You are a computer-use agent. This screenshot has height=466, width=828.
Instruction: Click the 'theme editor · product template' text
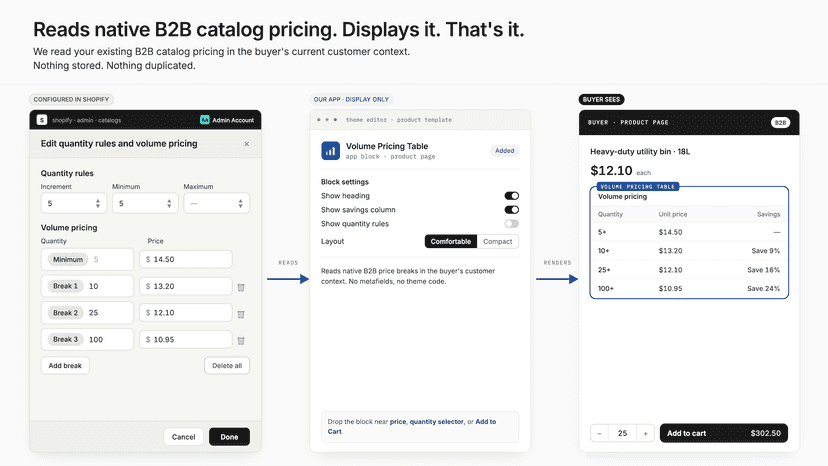399,120
